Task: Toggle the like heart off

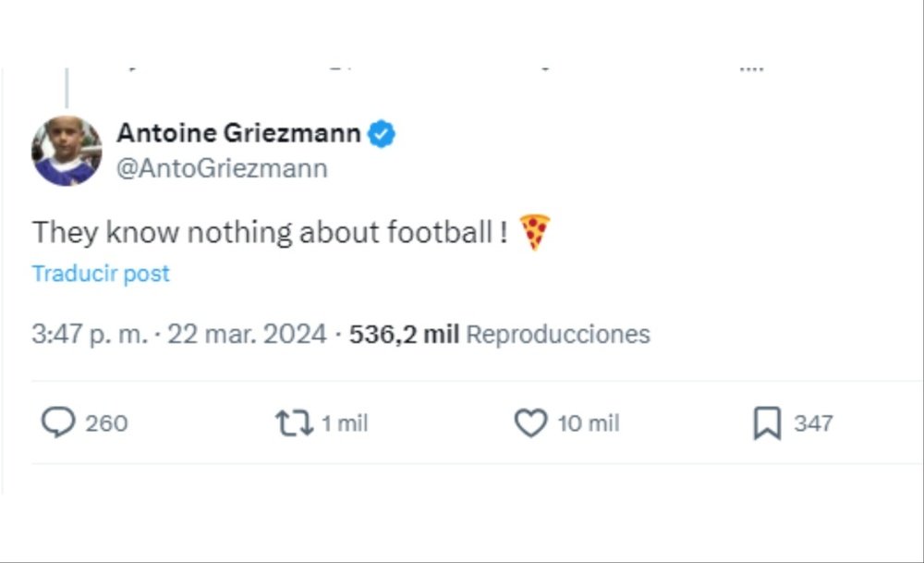Action: (529, 422)
